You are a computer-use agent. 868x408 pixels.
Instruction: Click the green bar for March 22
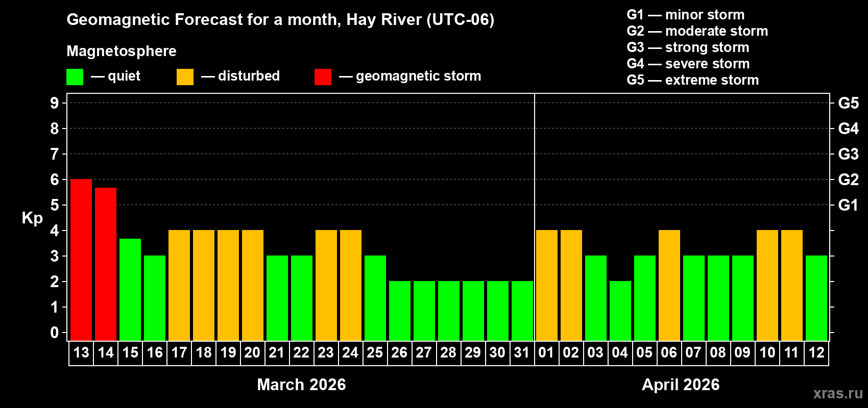tap(302, 298)
